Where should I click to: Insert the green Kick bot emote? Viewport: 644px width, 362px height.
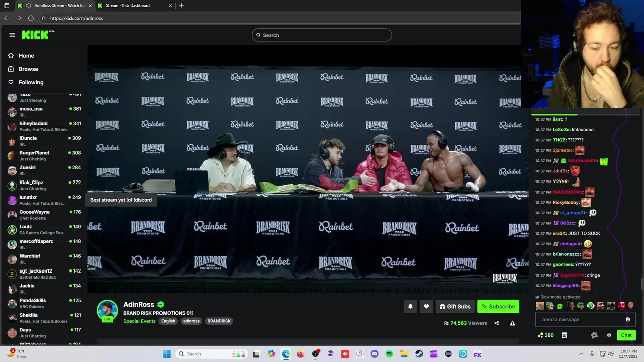click(x=560, y=306)
